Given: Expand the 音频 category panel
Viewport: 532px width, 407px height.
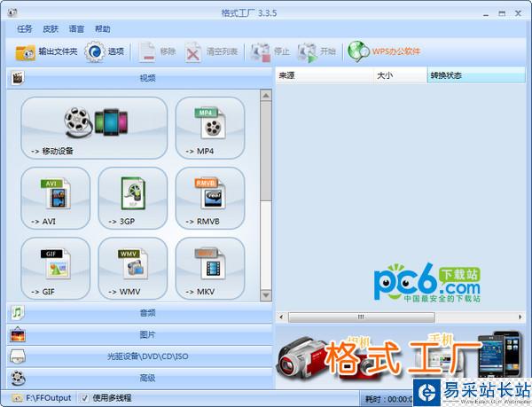Looking at the screenshot, I should tap(139, 313).
